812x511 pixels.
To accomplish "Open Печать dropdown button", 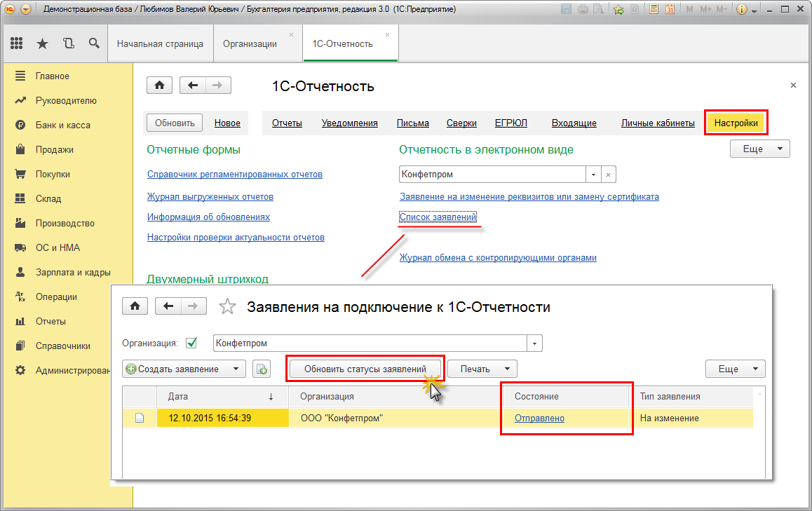I will pos(482,369).
